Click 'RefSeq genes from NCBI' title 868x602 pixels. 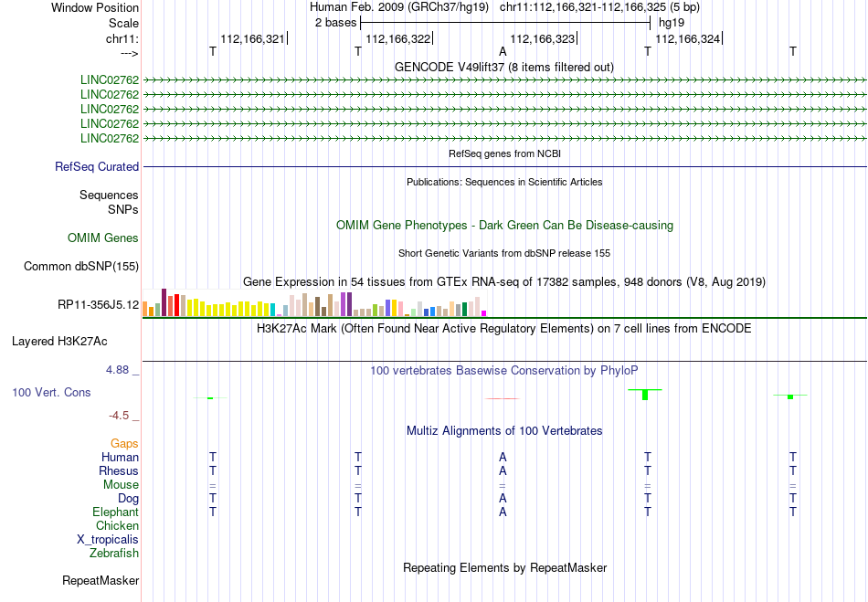(504, 153)
